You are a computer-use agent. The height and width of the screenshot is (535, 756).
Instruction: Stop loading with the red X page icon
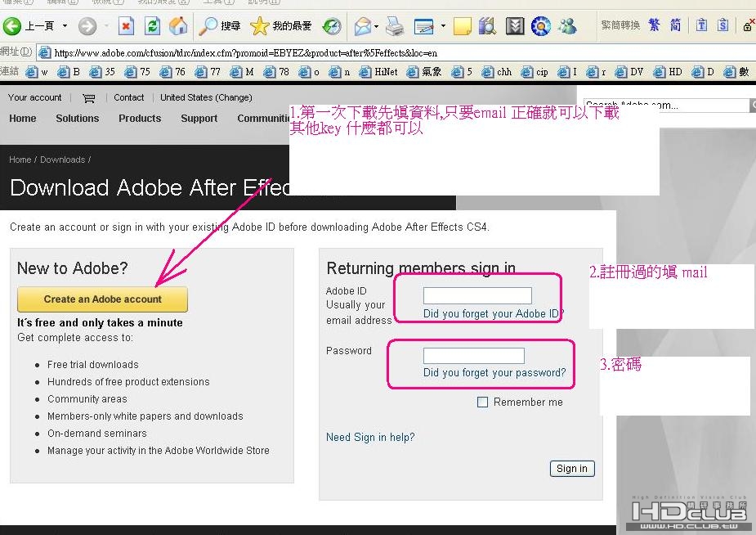(126, 26)
